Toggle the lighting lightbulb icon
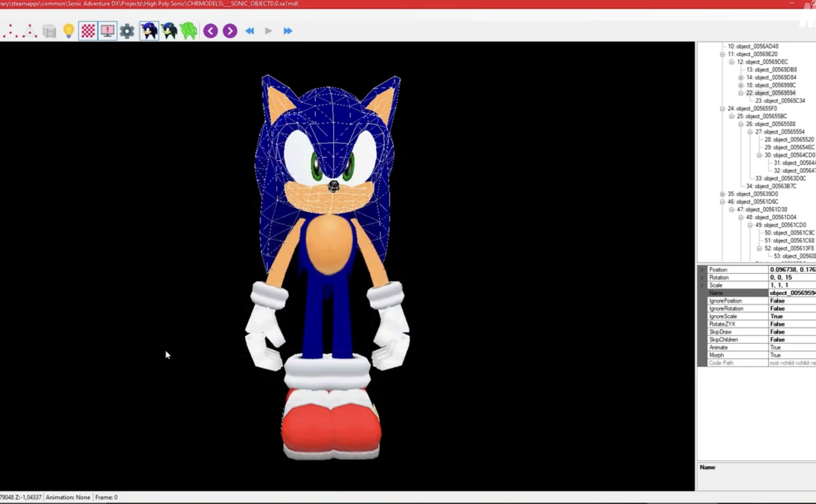Viewport: 816px width, 504px height. click(69, 31)
